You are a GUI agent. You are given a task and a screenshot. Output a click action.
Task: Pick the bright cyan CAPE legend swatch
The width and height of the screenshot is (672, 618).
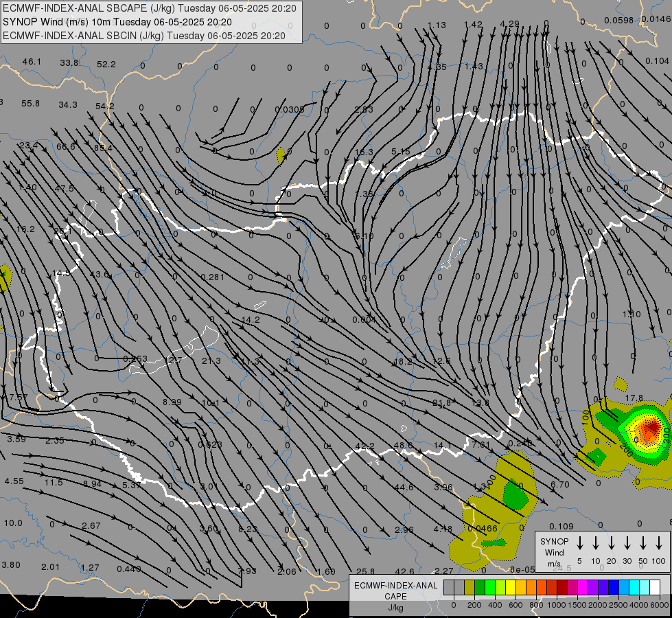click(634, 588)
